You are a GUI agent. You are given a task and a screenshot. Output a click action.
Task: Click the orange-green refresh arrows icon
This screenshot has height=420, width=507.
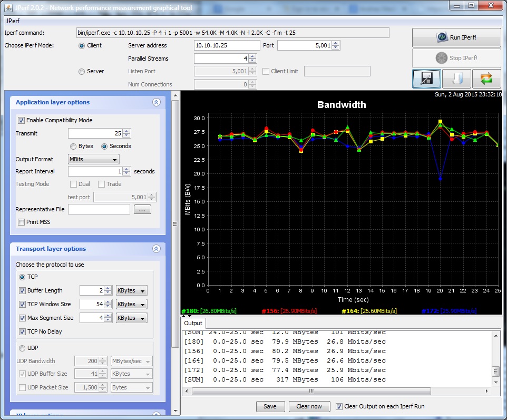pyautogui.click(x=486, y=79)
